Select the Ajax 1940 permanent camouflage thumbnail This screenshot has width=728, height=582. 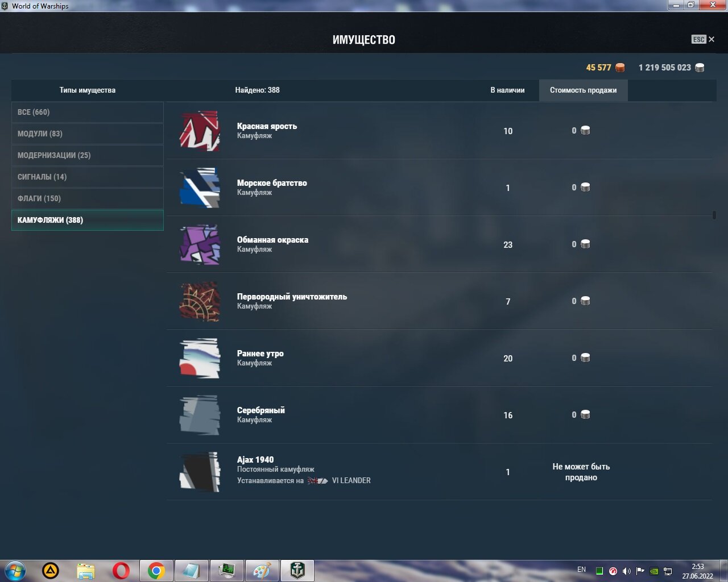coord(200,472)
